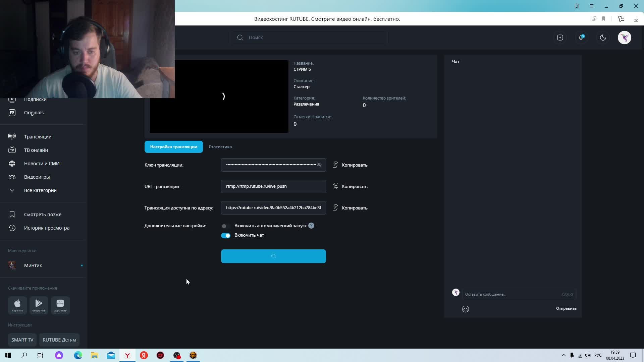Click copy icon for stream key

click(x=335, y=165)
